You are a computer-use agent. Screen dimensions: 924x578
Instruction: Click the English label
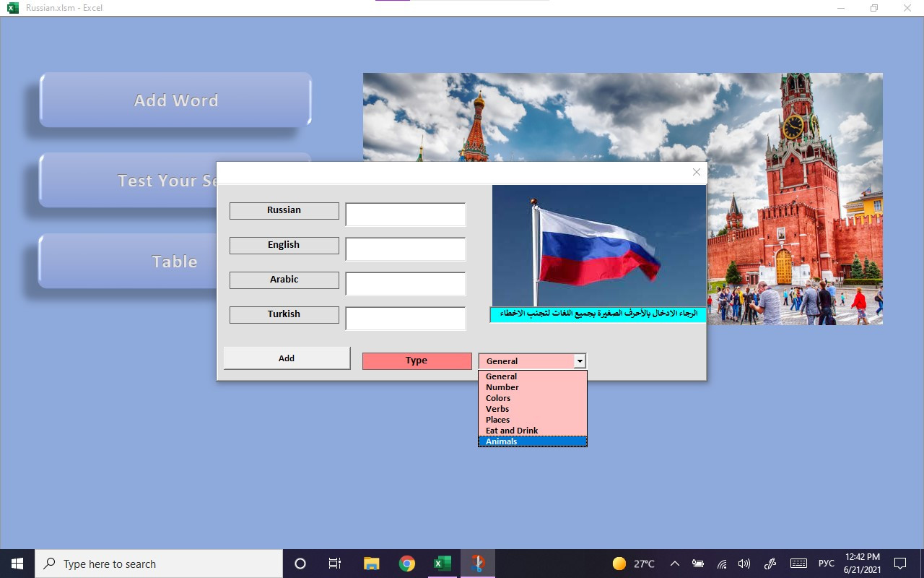pyautogui.click(x=284, y=245)
